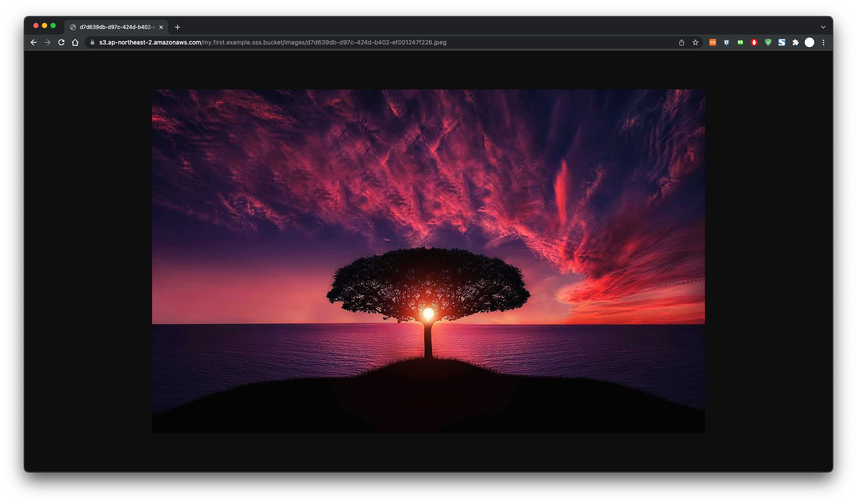Open the Extensions puzzle piece menu
Screen dimensions: 857x504
pyautogui.click(x=796, y=42)
